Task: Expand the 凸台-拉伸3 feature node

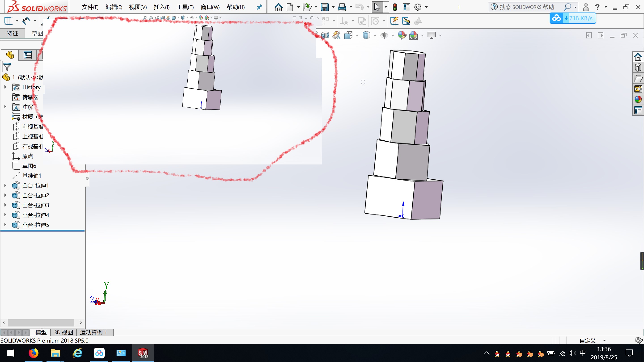Action: 5,205
